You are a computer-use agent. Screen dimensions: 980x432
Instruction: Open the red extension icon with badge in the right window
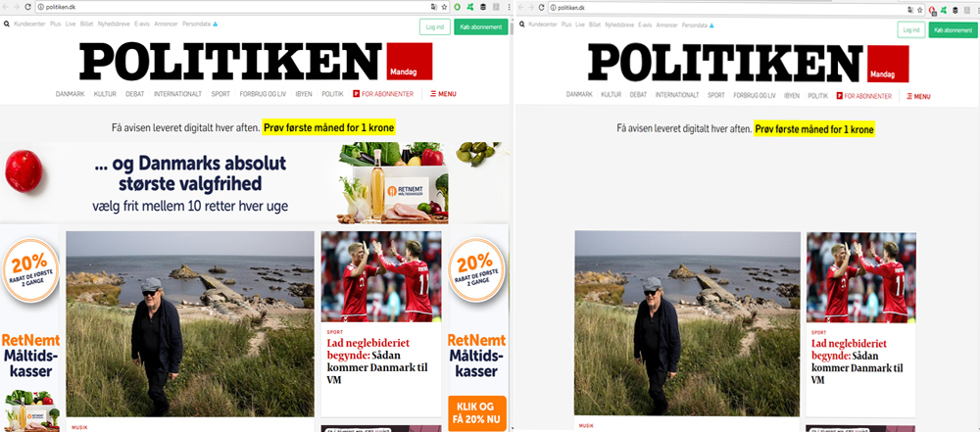pos(933,9)
